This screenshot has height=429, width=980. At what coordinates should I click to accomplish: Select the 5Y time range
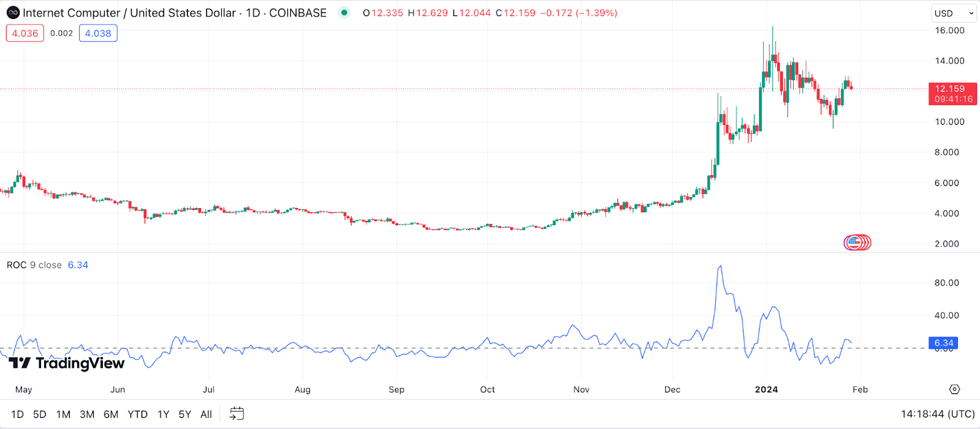tap(185, 414)
